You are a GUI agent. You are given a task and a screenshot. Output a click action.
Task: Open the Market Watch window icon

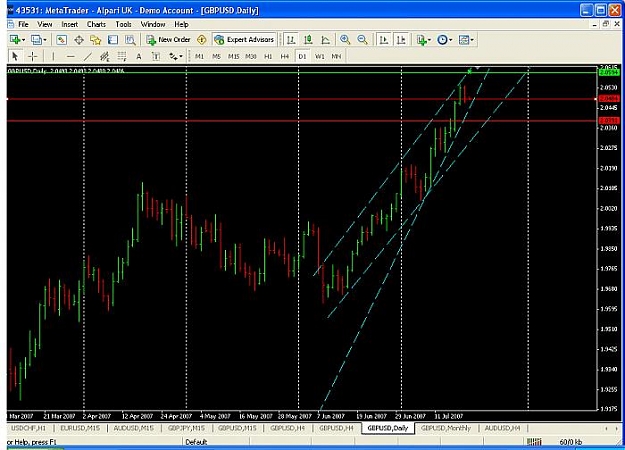pyautogui.click(x=61, y=40)
